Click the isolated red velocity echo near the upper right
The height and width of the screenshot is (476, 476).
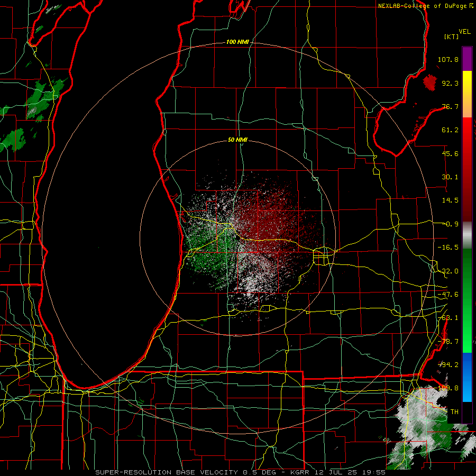430,83
